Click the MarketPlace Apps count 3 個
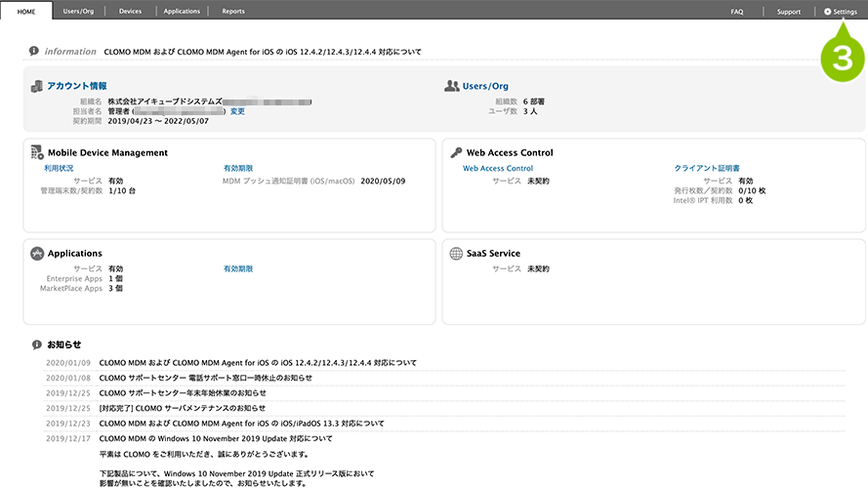The width and height of the screenshot is (868, 488). pyautogui.click(x=115, y=288)
